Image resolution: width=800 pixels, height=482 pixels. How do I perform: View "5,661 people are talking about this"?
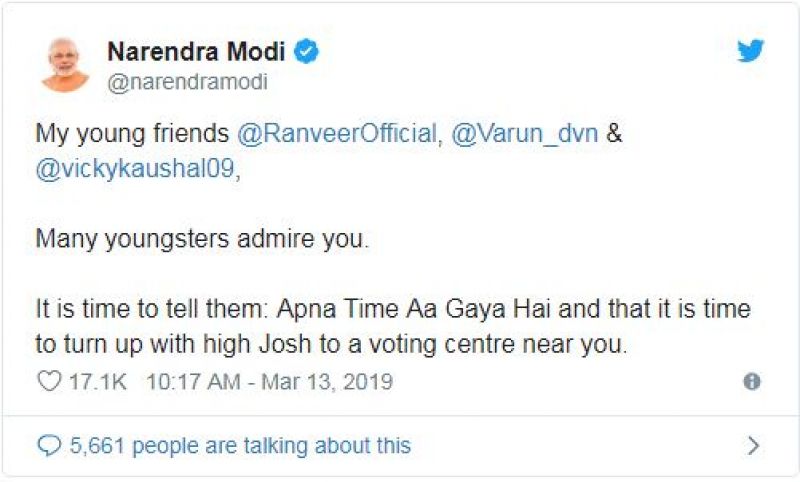click(x=240, y=445)
